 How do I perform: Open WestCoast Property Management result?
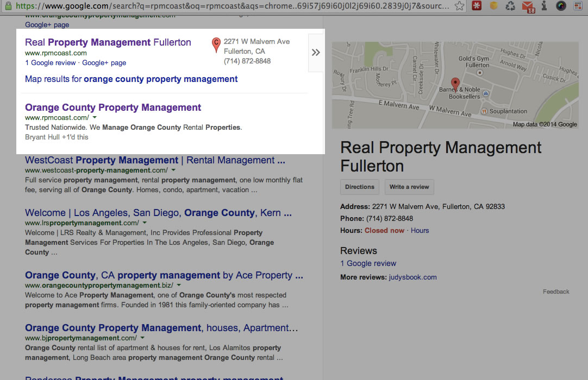[155, 160]
